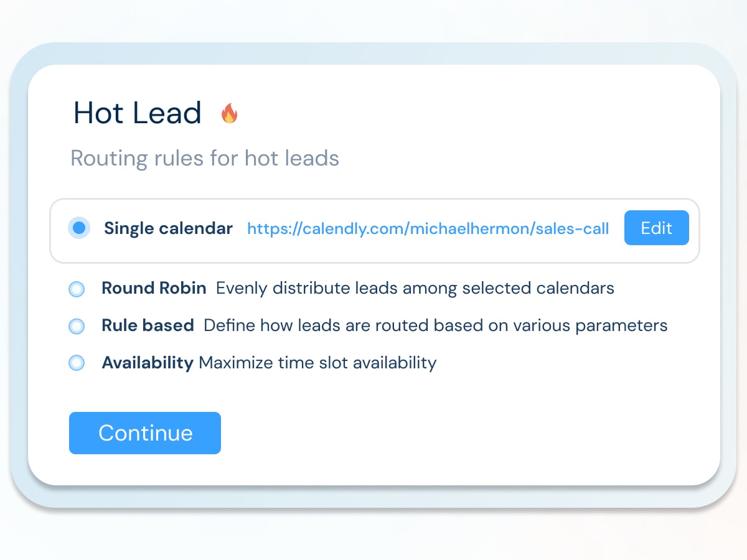
Task: Click the "Hot Lead" heading
Action: pos(138,113)
